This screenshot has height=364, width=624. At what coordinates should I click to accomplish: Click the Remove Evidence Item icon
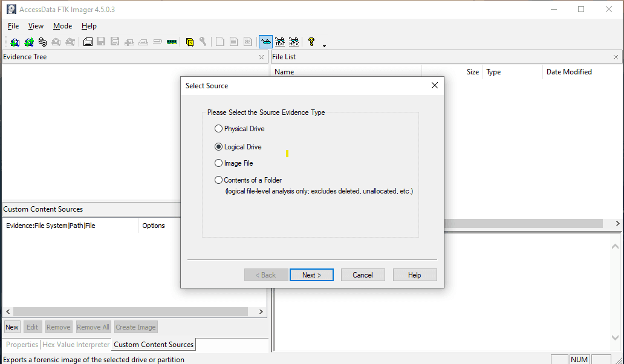point(56,42)
